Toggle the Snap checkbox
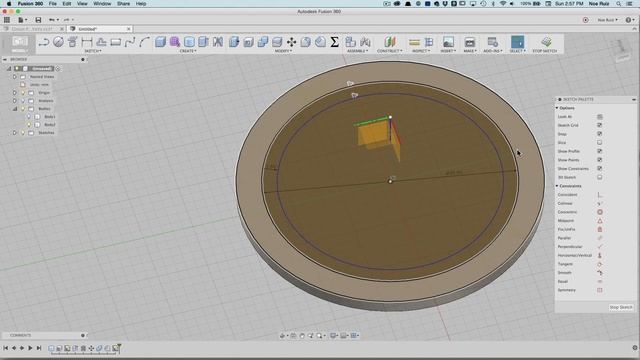This screenshot has width=640, height=360. [600, 134]
